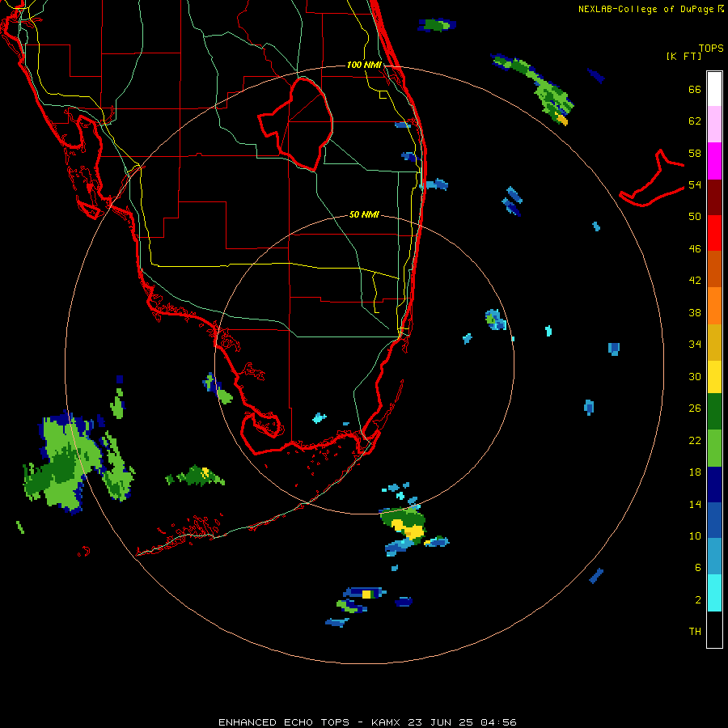Click the "38" legend value
Image resolution: width=728 pixels, height=728 pixels.
point(695,312)
